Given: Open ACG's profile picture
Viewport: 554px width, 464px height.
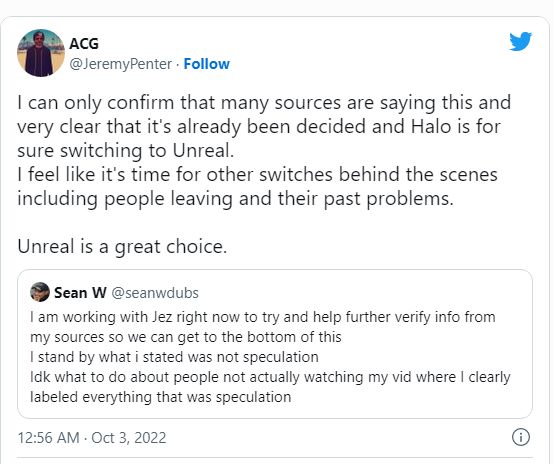Looking at the screenshot, I should 41,53.
